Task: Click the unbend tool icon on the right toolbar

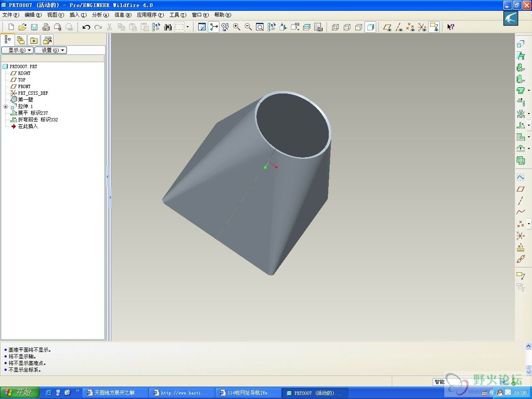Action: 520,125
